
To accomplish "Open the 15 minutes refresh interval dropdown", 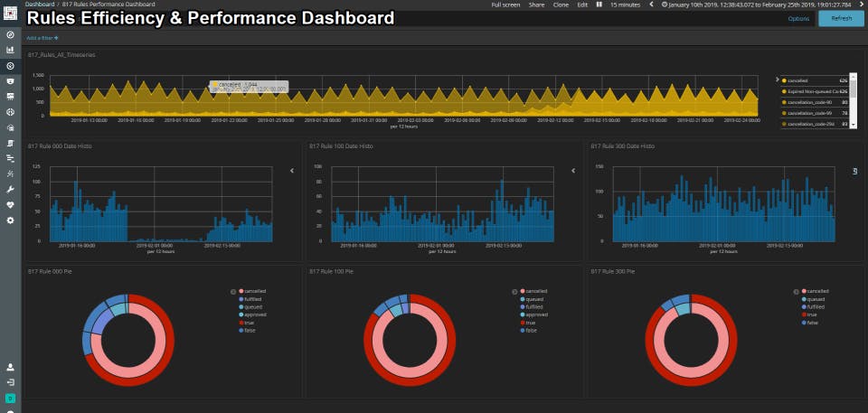I will tap(625, 5).
